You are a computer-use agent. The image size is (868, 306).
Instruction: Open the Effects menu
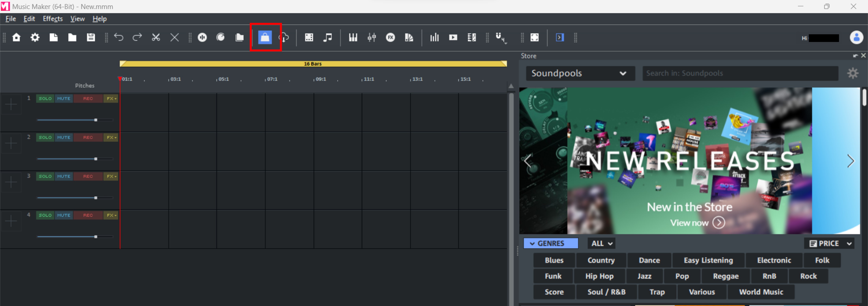52,19
